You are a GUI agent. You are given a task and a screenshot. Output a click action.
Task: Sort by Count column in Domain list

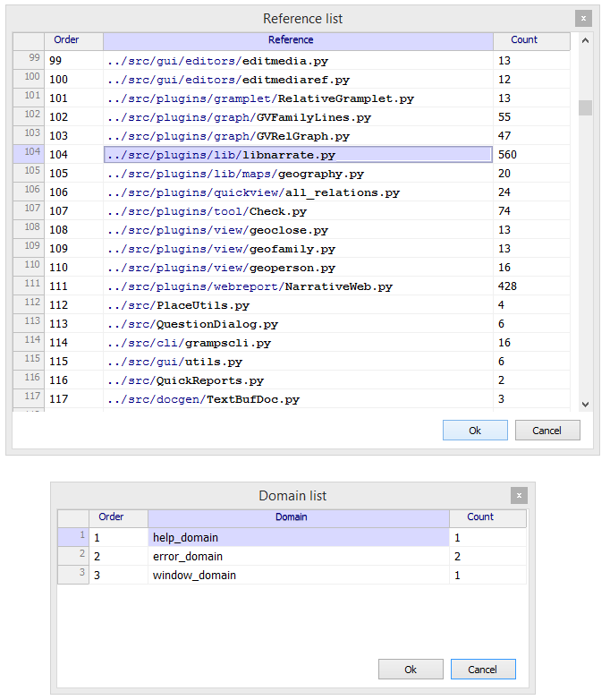tap(487, 518)
